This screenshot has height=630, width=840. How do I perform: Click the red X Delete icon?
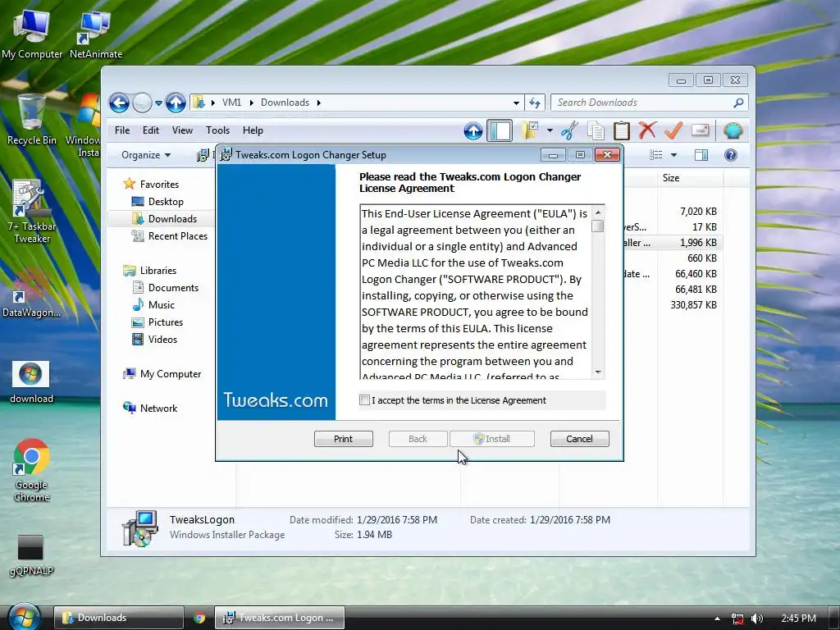pos(647,130)
